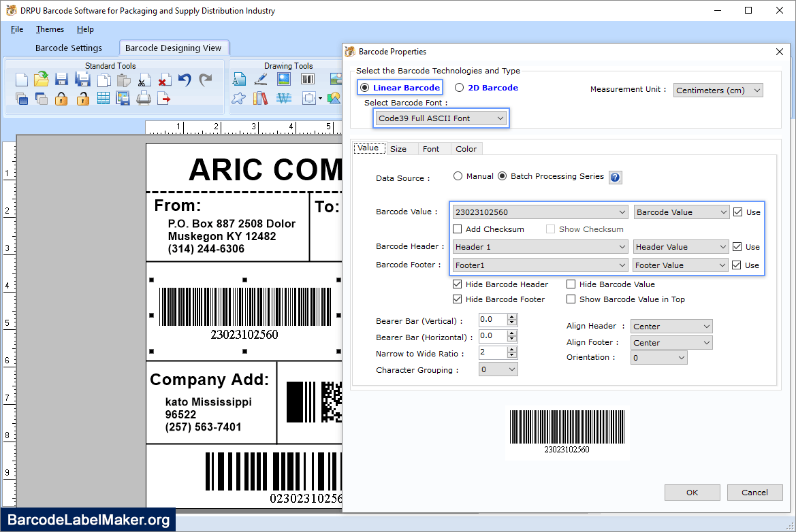
Task: Copy using the two-pages toolbar icon
Action: [104, 80]
